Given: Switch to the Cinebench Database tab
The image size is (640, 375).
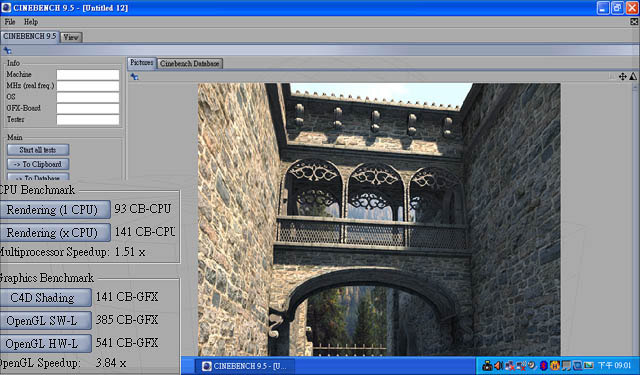Looking at the screenshot, I should click(x=190, y=64).
